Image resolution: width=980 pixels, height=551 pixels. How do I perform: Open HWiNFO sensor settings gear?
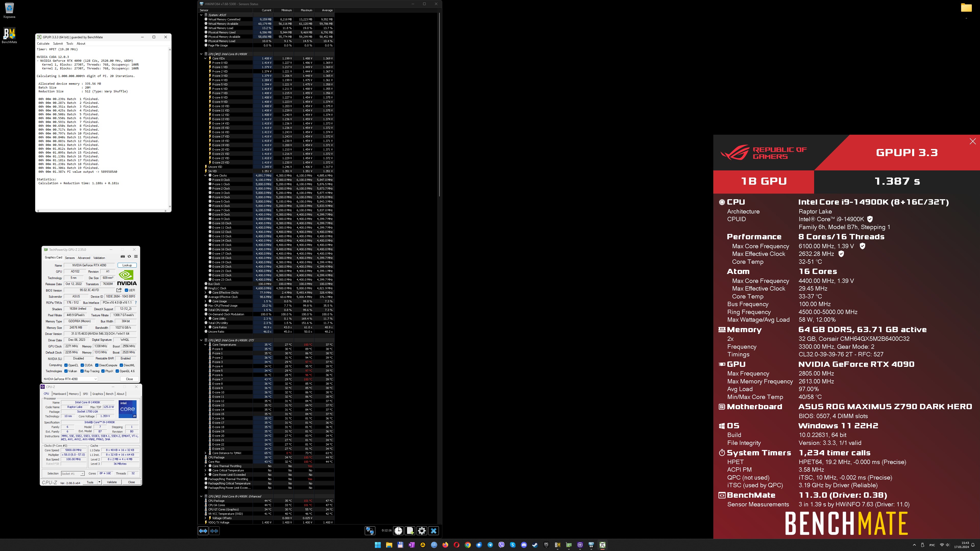tap(422, 531)
